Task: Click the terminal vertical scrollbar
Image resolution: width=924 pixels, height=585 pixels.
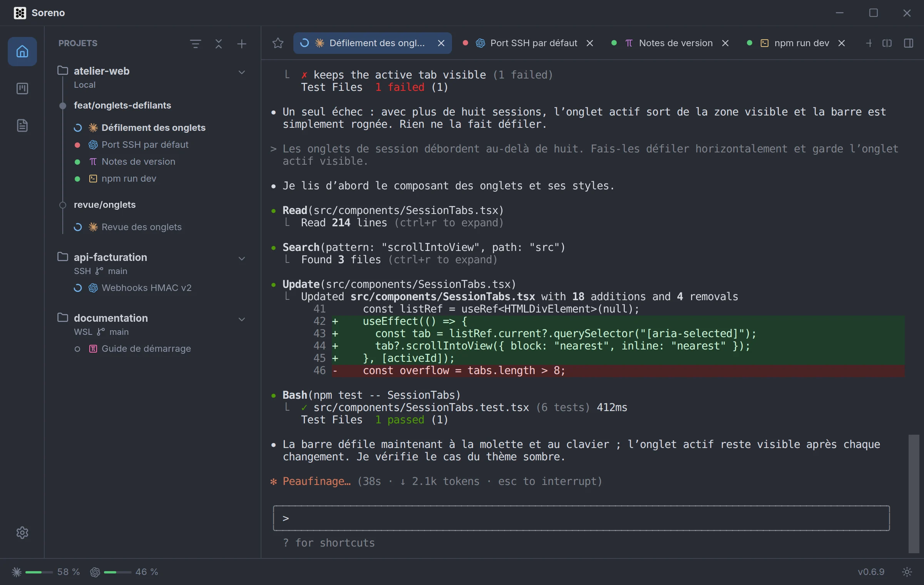Action: [914, 494]
